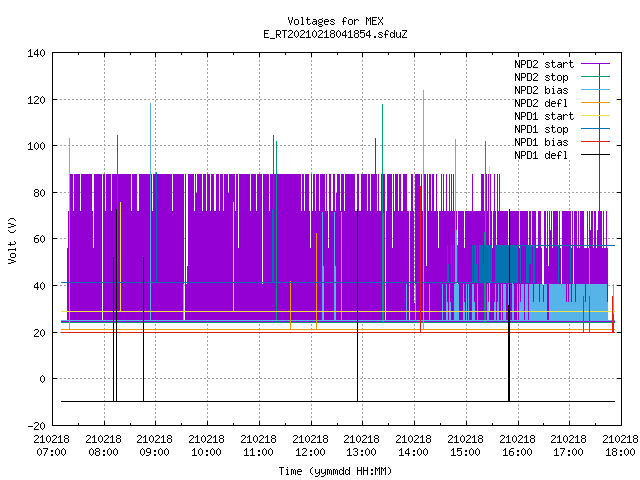The image size is (640, 480).
Task: Click the black NPD1 defl spike near 13:00
Action: 358,306
